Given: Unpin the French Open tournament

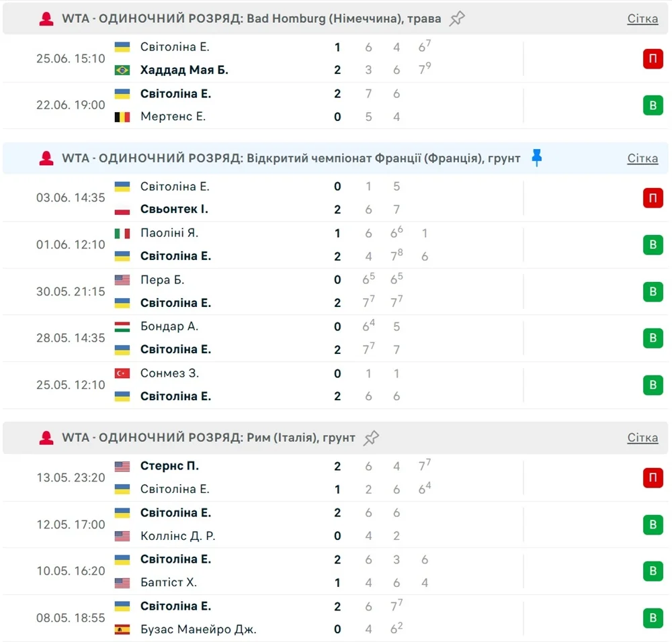Looking at the screenshot, I should 536,158.
